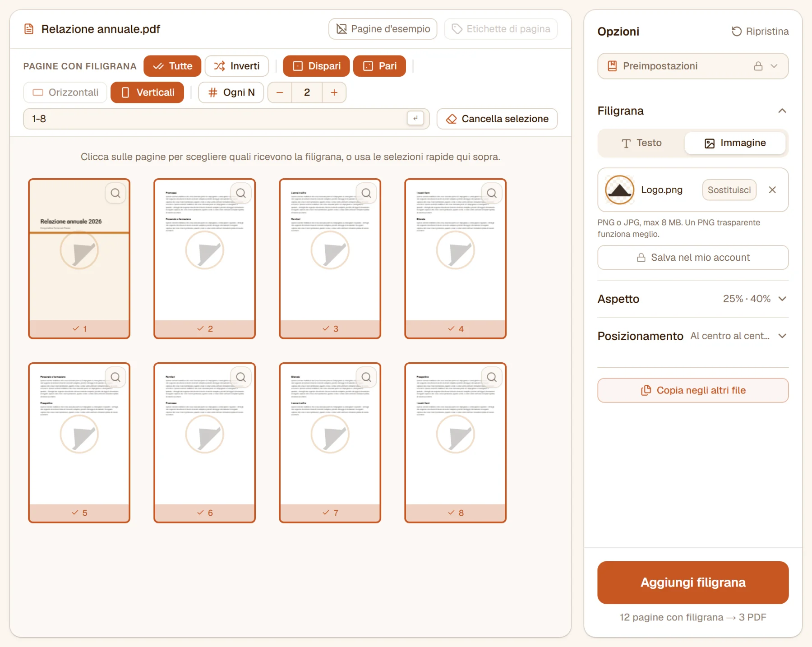Screen dimensions: 812x647
Task: Toggle Dispari pages filter
Action: pyautogui.click(x=316, y=66)
